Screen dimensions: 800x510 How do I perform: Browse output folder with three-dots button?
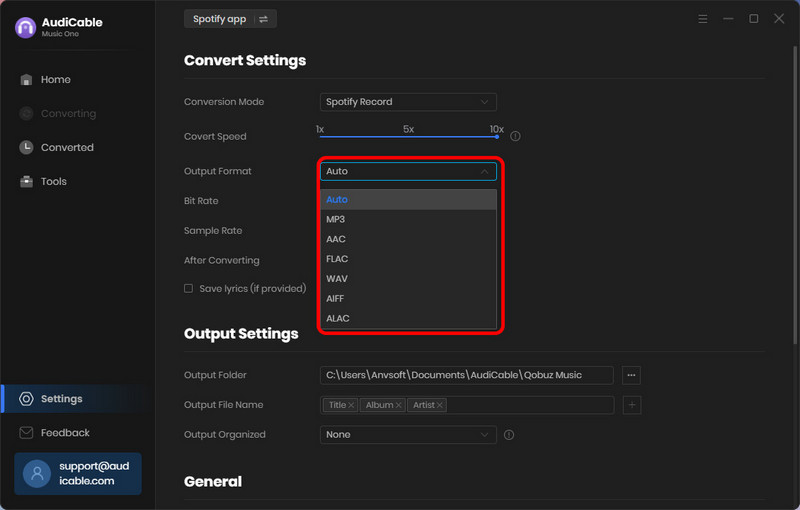pyautogui.click(x=632, y=375)
